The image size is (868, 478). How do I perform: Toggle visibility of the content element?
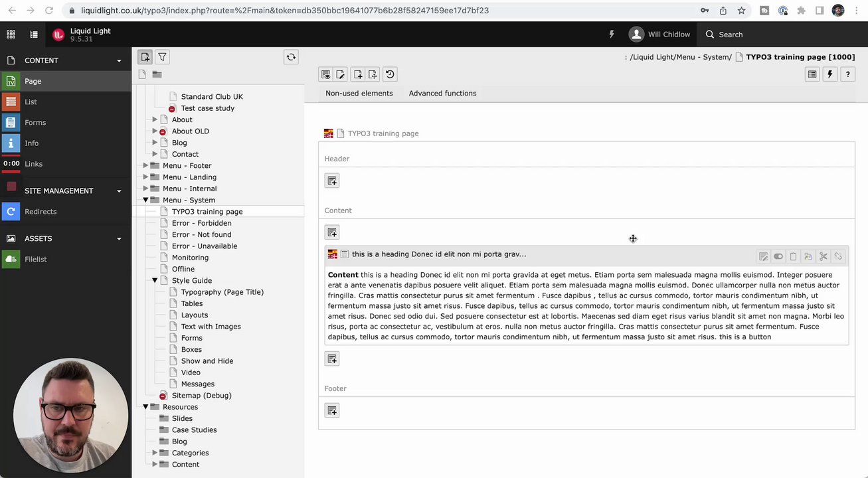778,256
